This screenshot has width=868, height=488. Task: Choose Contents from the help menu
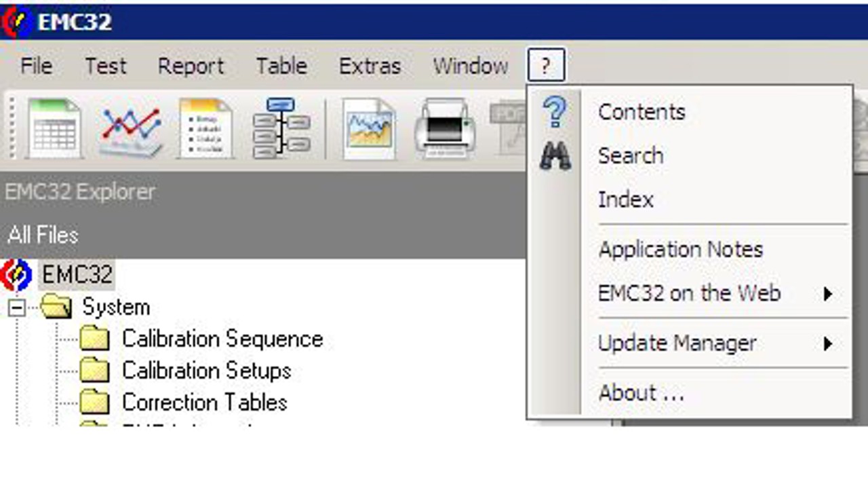(x=642, y=112)
